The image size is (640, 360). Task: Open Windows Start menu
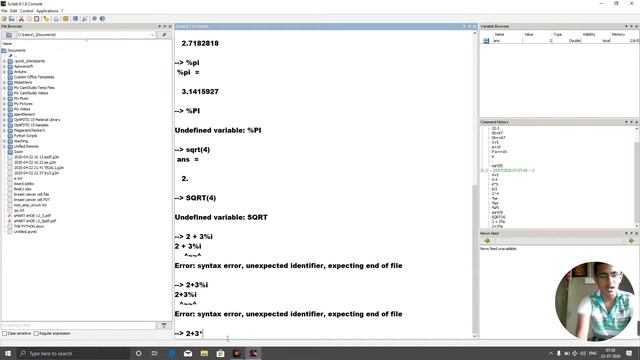click(8, 353)
